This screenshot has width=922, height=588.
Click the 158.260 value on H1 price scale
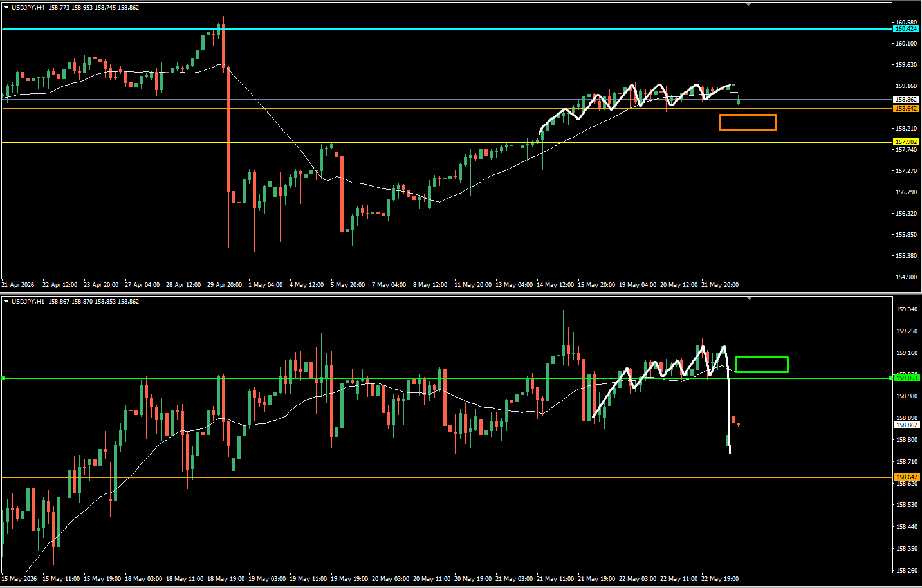pos(906,571)
